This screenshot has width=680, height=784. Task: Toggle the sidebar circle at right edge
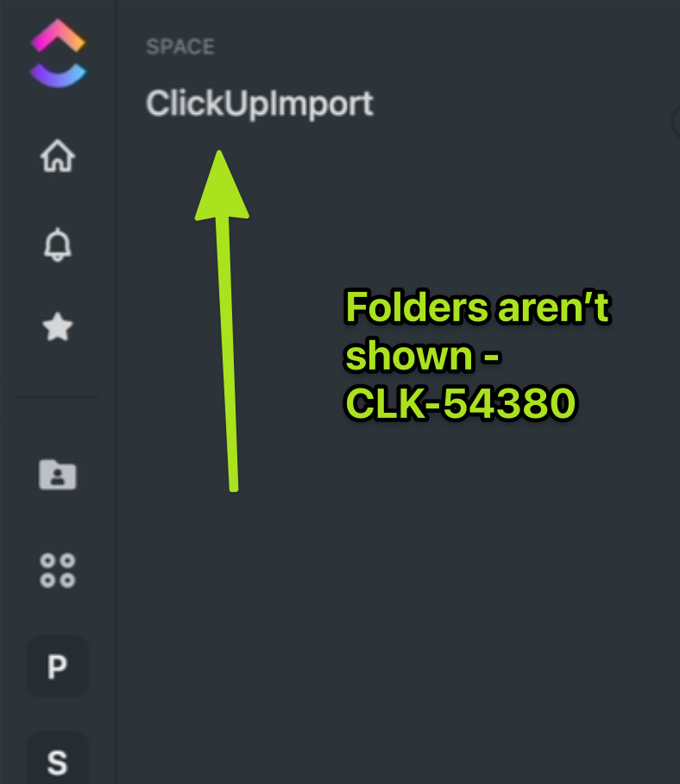click(676, 121)
